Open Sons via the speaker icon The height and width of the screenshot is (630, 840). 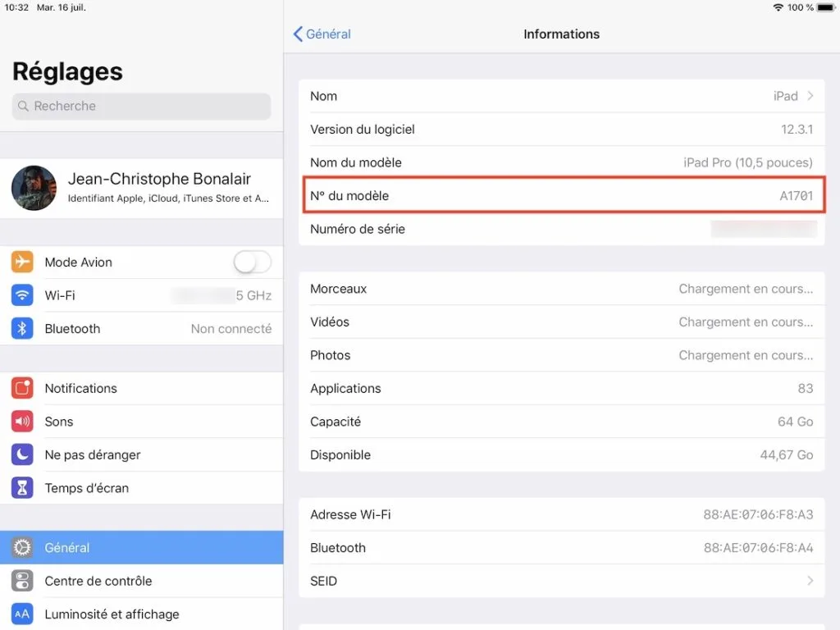click(21, 421)
